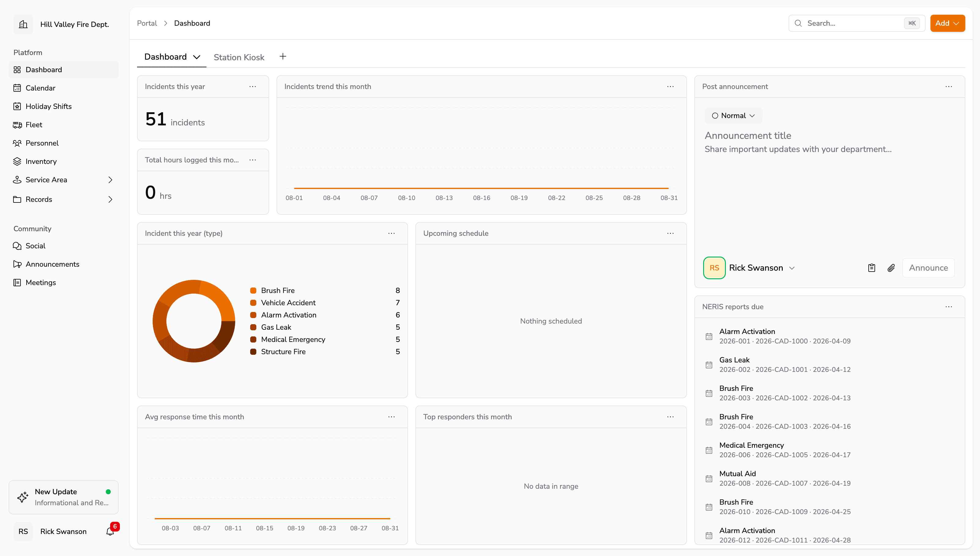This screenshot has height=556, width=980.
Task: Switch to the Station Kiosk tab
Action: point(239,57)
